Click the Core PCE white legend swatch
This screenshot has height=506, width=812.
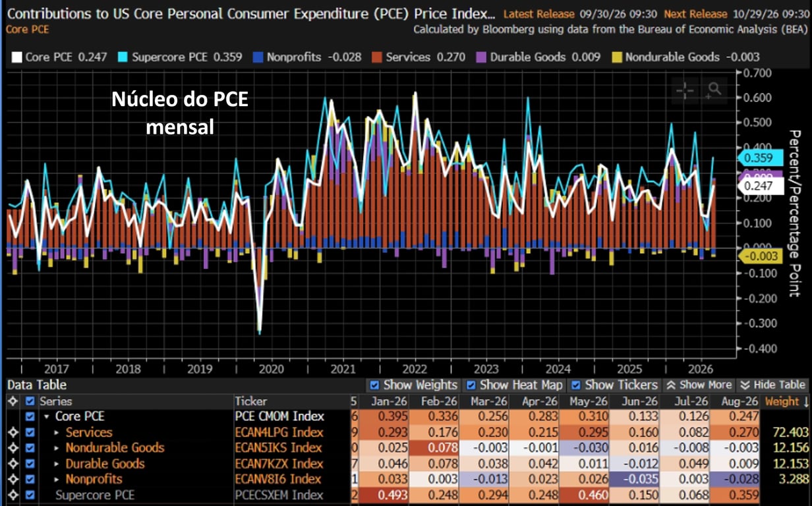coord(16,57)
